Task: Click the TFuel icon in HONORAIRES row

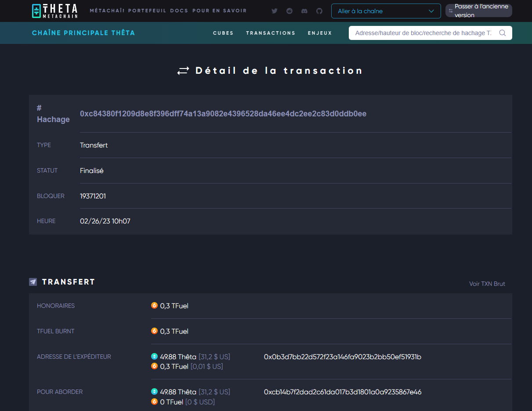Action: click(154, 306)
